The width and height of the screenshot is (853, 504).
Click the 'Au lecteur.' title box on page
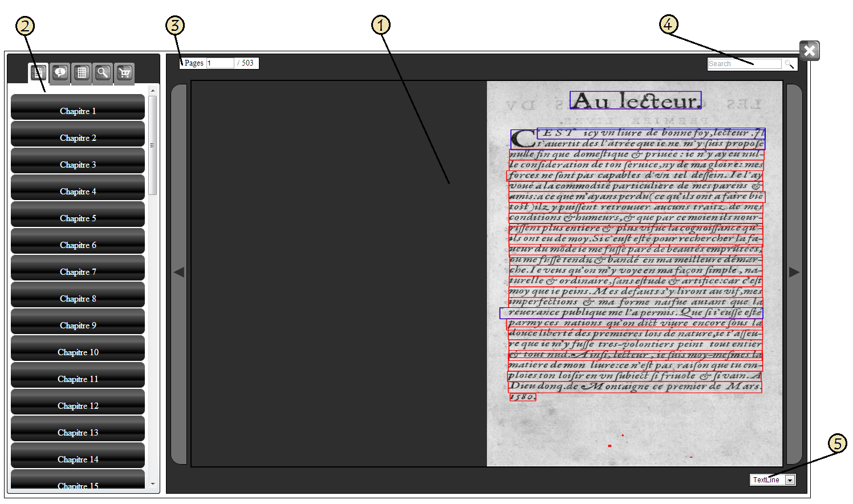point(635,100)
